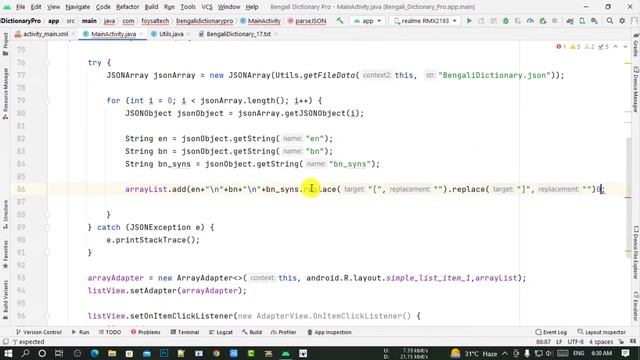The height and width of the screenshot is (360, 640).
Task: Click the Run with Coverage icon
Action: tap(518, 20)
